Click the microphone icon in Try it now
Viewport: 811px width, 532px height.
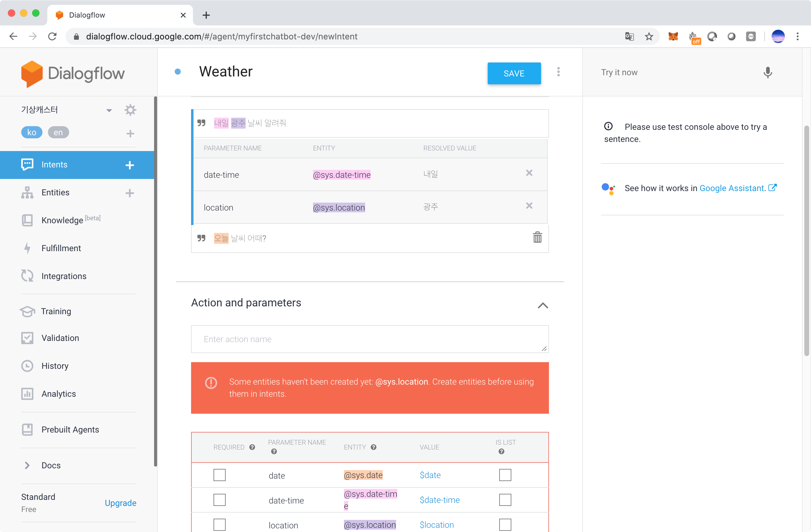[767, 72]
